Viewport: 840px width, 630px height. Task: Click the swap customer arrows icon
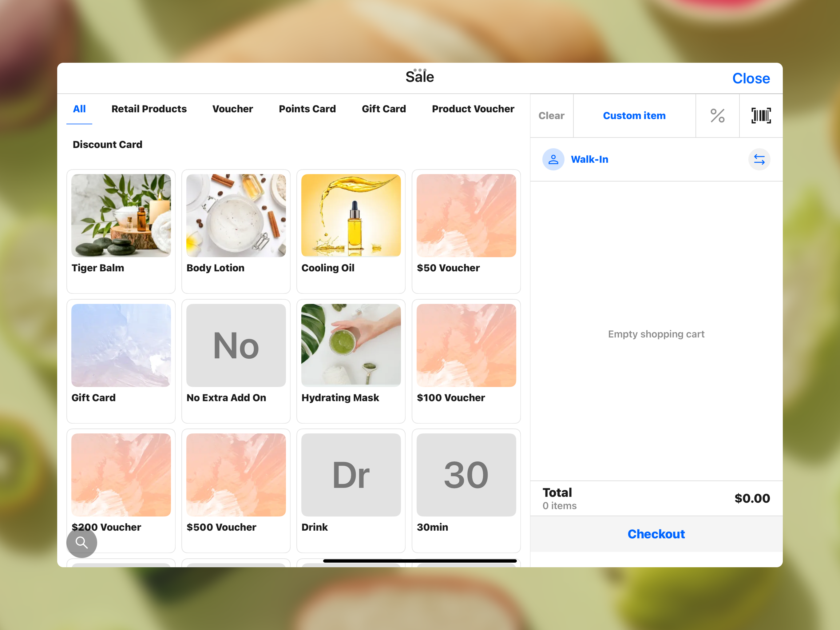759,159
